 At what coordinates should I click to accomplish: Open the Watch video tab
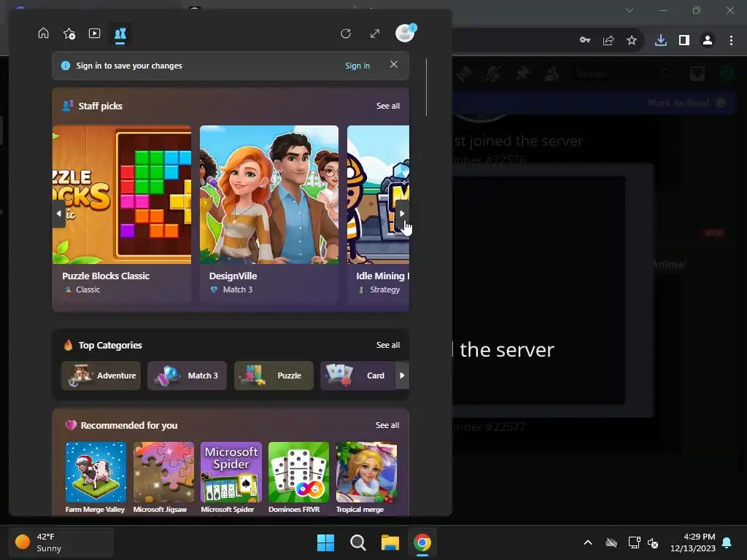tap(94, 34)
